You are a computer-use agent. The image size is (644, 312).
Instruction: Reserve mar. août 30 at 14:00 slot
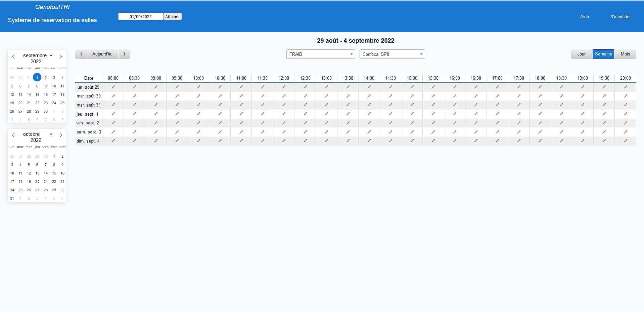click(369, 96)
